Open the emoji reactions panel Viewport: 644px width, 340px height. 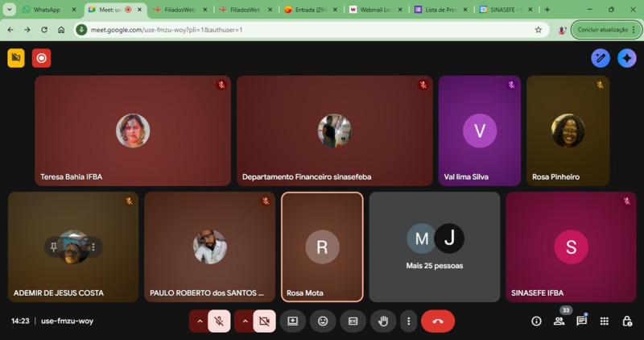click(x=323, y=321)
